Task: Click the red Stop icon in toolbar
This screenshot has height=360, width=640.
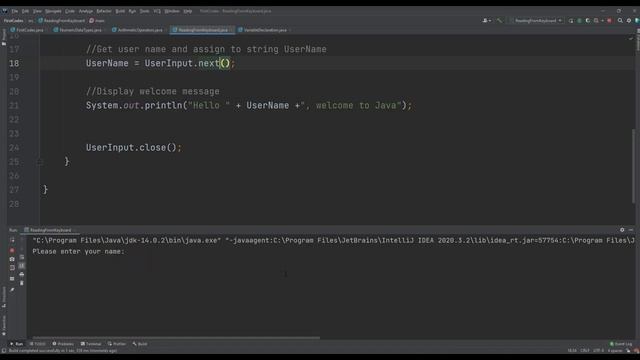Action: coord(609,20)
